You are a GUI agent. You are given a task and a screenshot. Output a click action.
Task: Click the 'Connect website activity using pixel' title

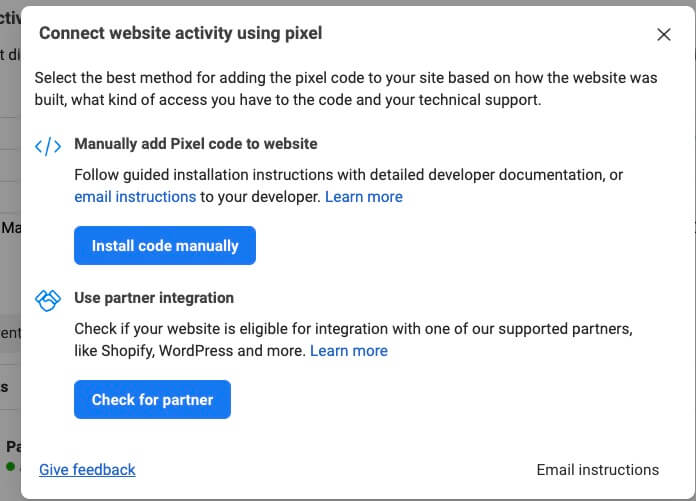(181, 33)
